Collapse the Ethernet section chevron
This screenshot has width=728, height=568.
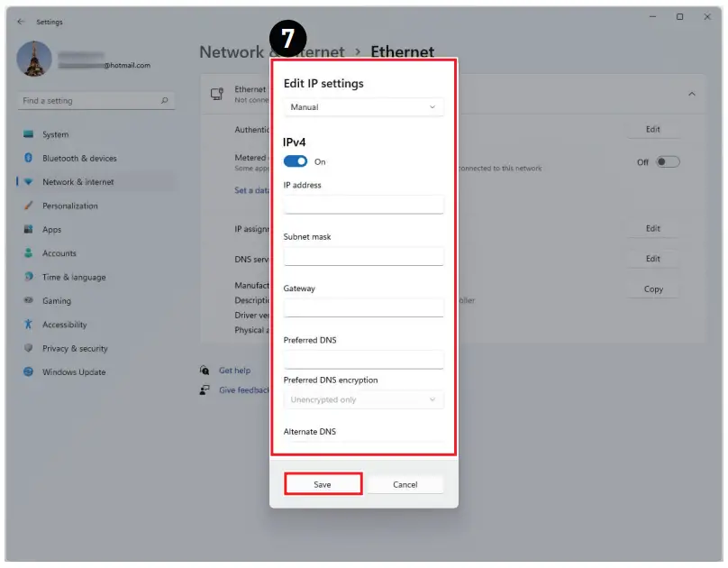click(691, 94)
